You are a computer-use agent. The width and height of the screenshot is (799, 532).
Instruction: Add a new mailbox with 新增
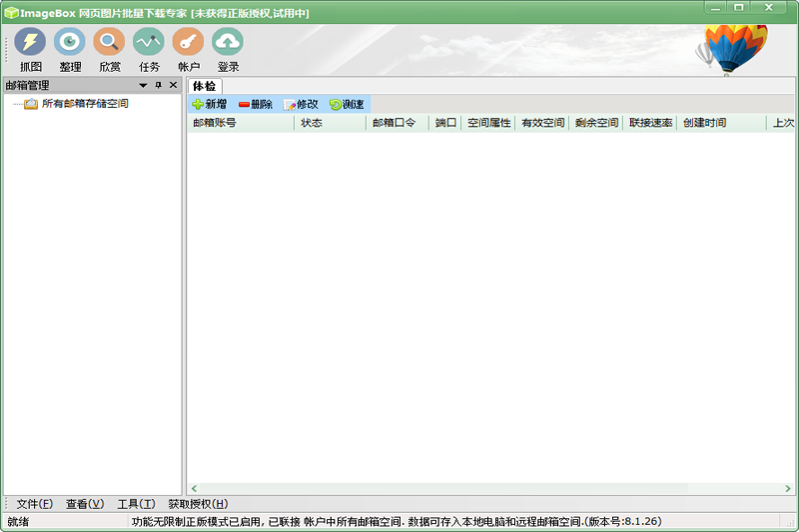pyautogui.click(x=210, y=105)
